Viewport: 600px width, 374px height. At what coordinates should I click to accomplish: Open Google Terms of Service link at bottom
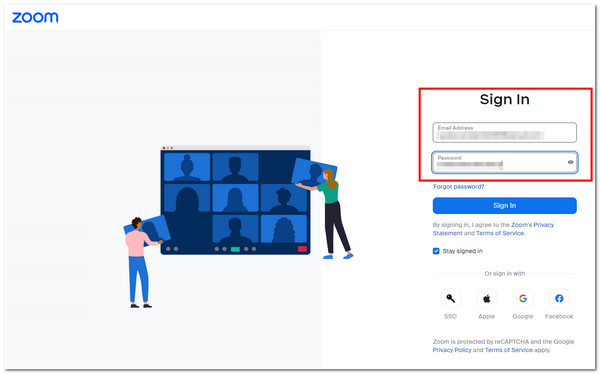[x=509, y=350]
